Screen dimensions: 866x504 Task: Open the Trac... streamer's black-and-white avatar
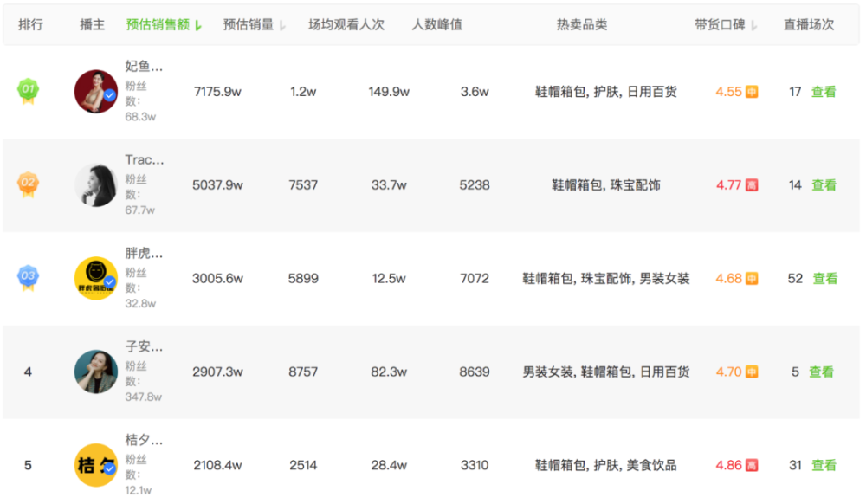(96, 185)
